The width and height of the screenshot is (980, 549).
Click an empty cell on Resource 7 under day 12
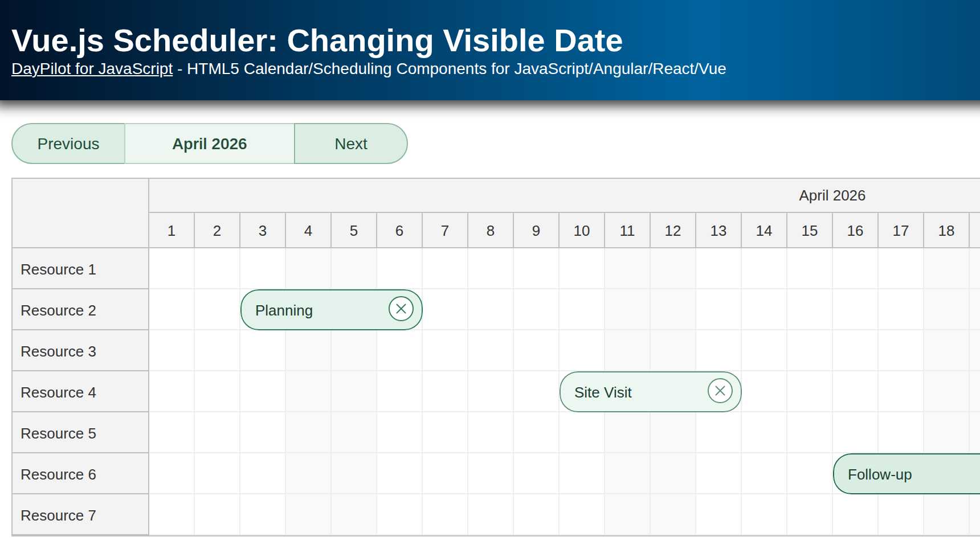672,514
